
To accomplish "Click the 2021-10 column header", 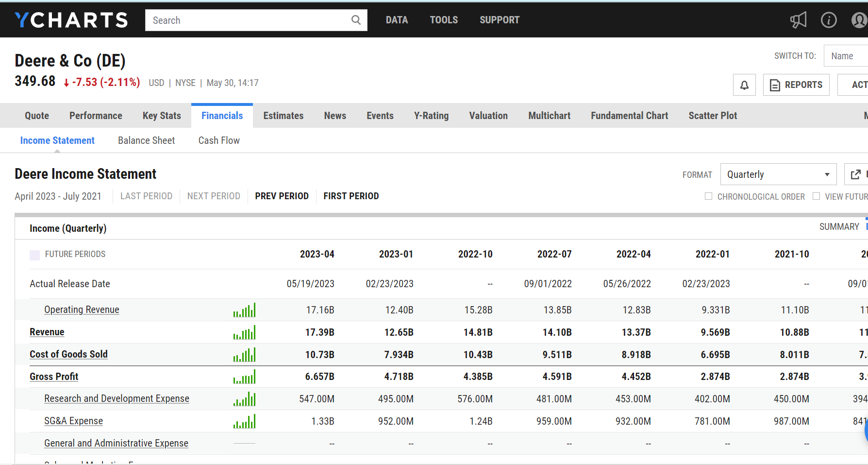I will click(x=792, y=255).
